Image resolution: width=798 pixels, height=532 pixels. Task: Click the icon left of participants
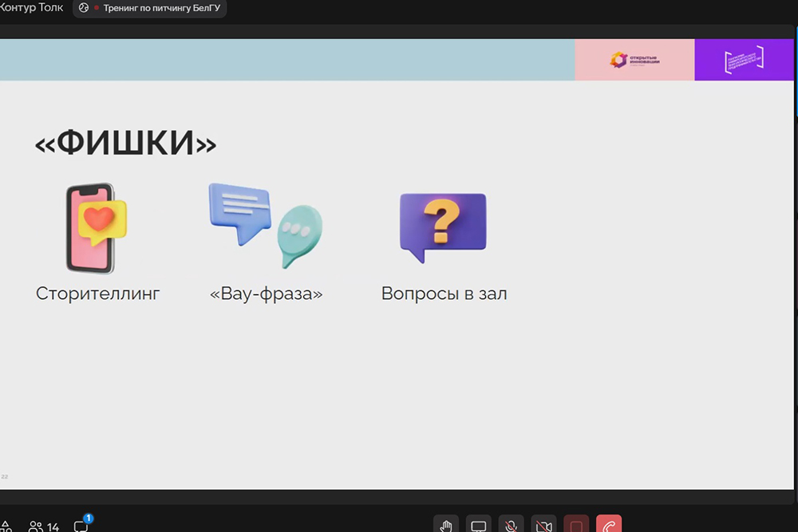(x=5, y=526)
